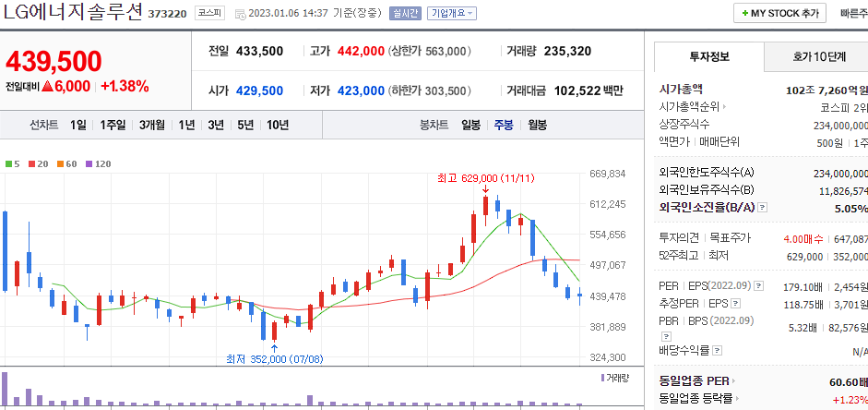Click the green plus icon on MY STOCK 추가

[745, 13]
